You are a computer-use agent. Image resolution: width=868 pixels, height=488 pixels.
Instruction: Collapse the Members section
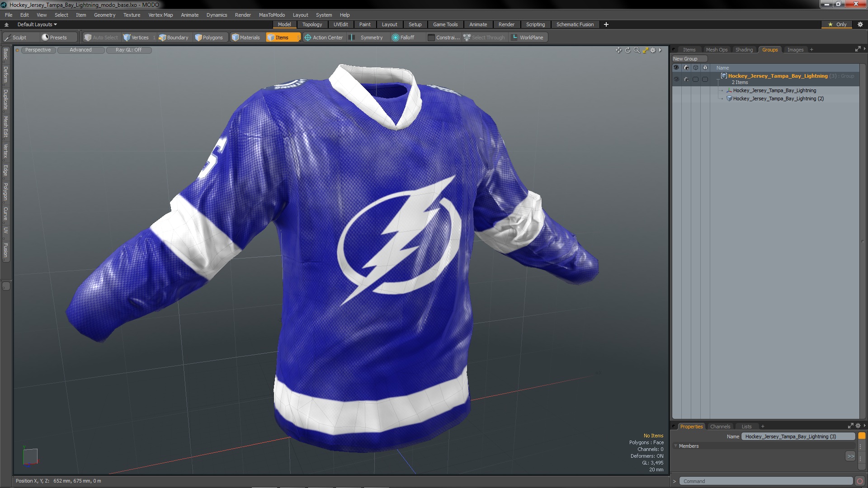[676, 446]
